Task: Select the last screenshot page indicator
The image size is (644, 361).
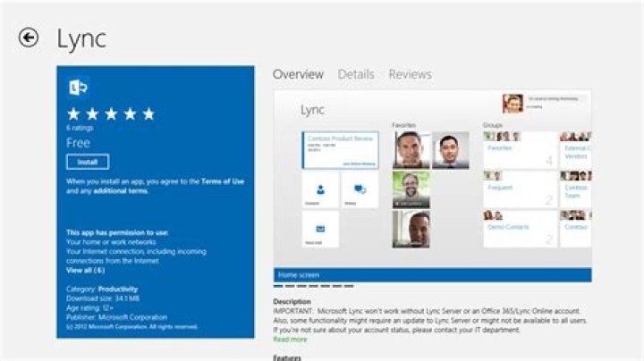Action: [x=349, y=286]
